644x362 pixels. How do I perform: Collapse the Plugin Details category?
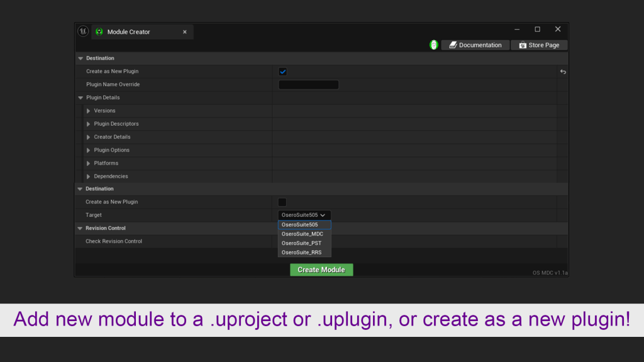pos(80,98)
